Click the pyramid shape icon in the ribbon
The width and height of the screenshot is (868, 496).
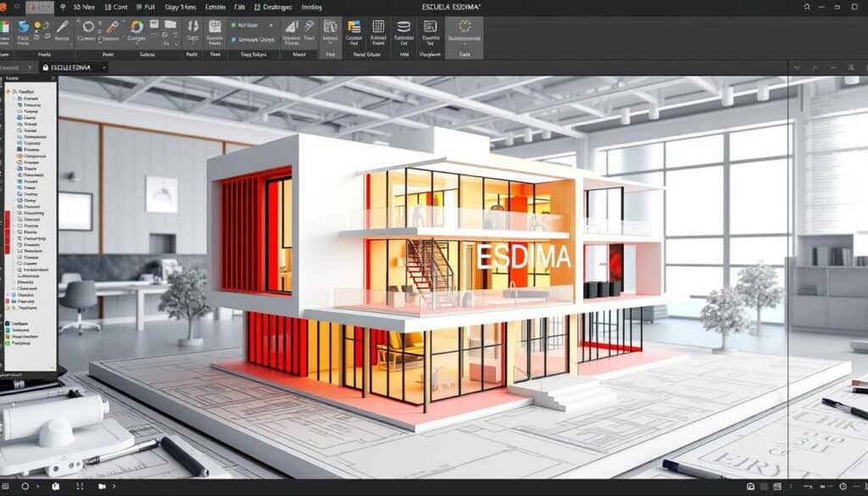pyautogui.click(x=291, y=27)
